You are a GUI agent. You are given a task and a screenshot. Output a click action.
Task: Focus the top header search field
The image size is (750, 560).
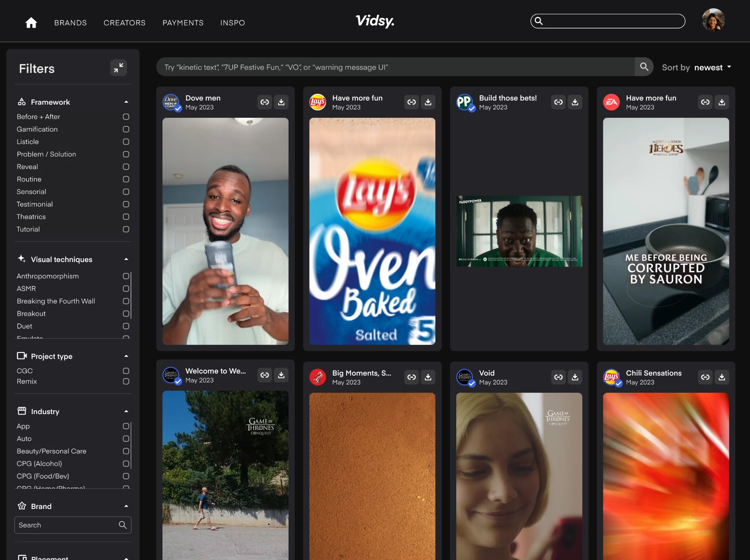[x=608, y=21]
